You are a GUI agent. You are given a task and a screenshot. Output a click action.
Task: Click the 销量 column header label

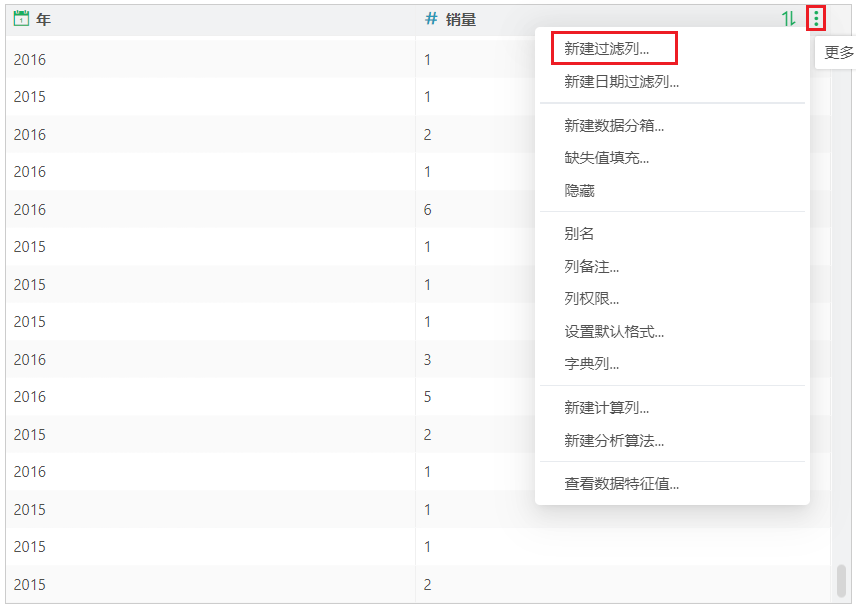point(461,19)
